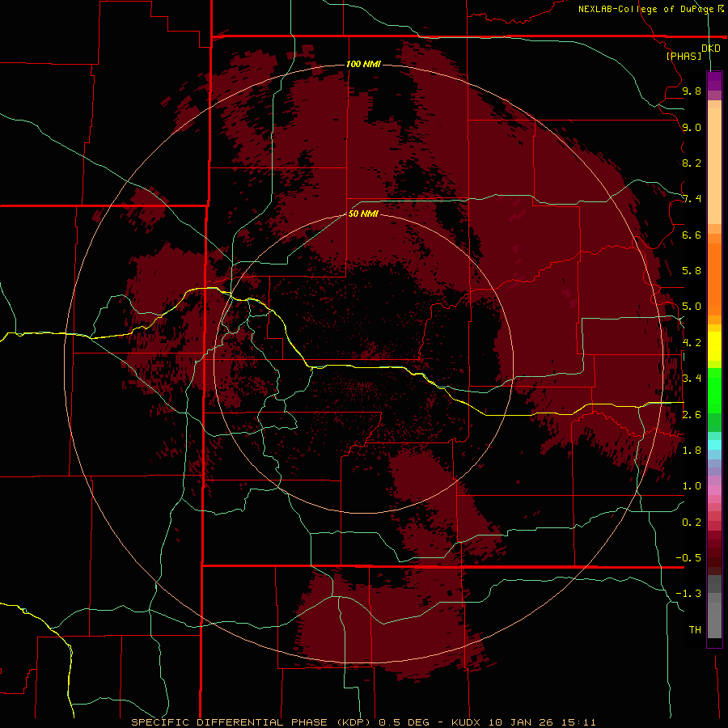This screenshot has height=728, width=728.
Task: Click the 5.8 scale value
Action: [692, 270]
